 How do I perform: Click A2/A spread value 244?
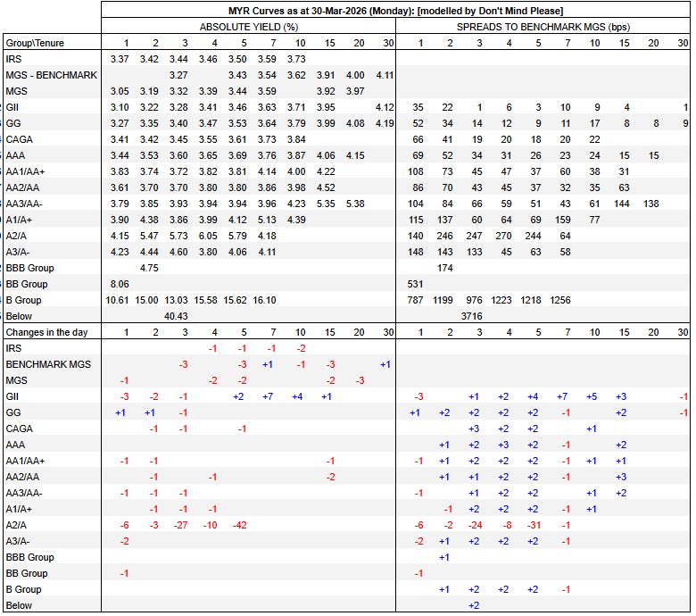click(x=533, y=236)
